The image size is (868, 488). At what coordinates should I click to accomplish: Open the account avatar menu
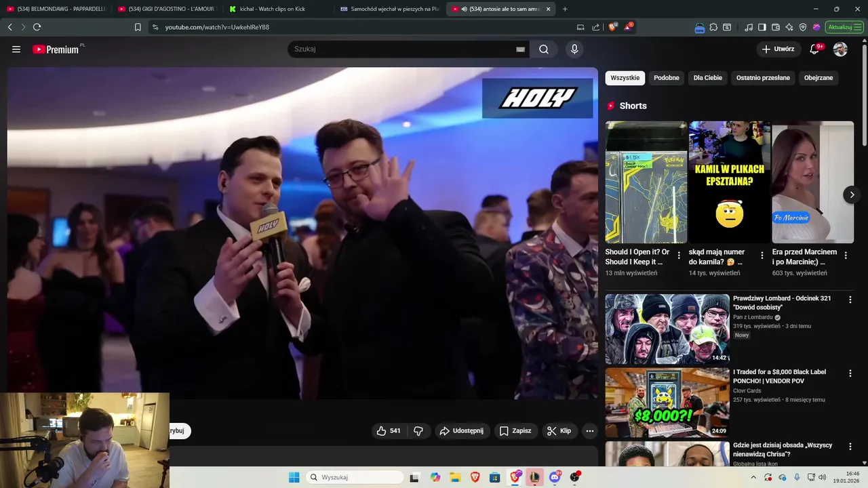click(840, 49)
